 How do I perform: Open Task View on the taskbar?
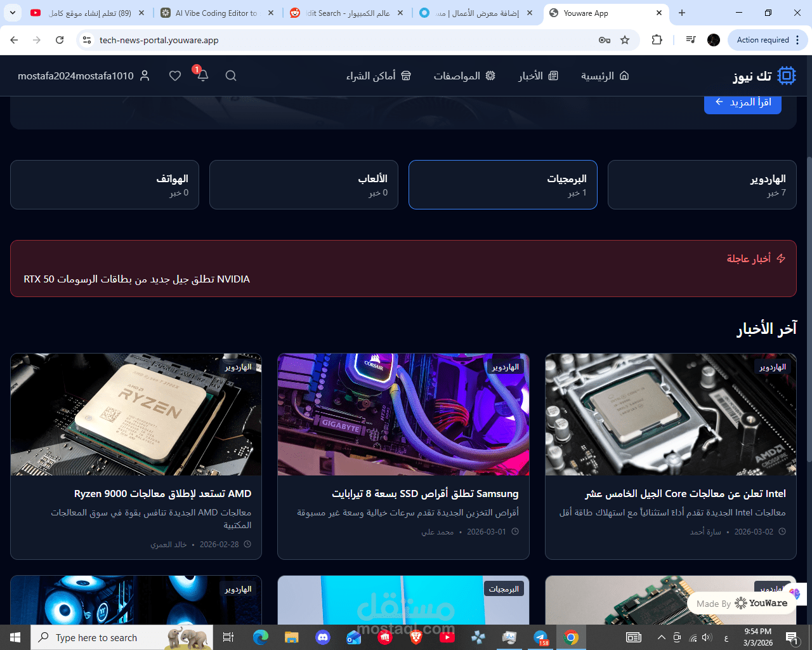click(x=228, y=637)
